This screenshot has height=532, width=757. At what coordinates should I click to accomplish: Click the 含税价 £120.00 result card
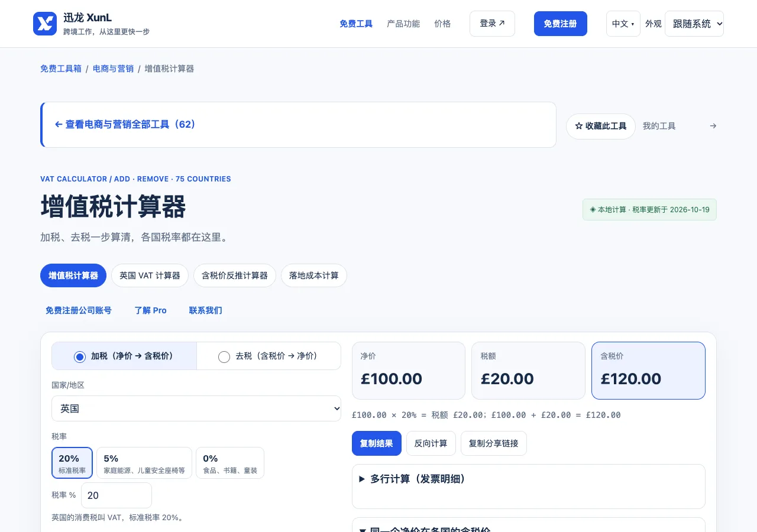pos(648,371)
